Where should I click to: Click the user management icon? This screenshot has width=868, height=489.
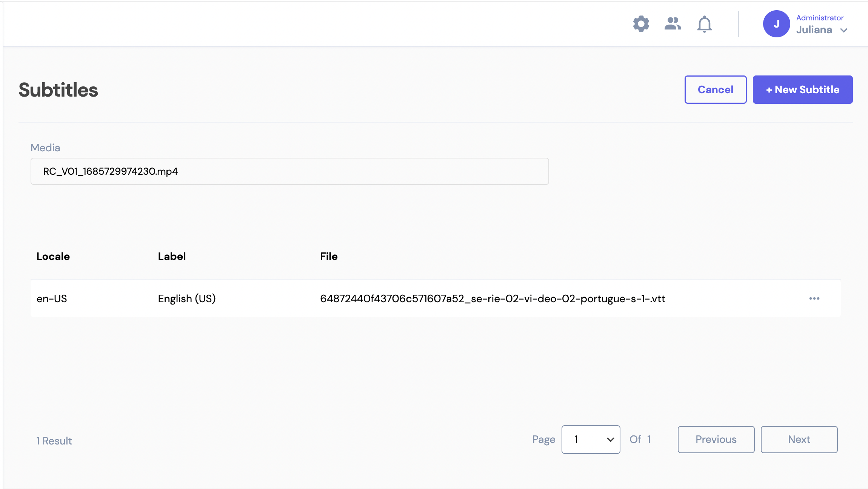673,24
